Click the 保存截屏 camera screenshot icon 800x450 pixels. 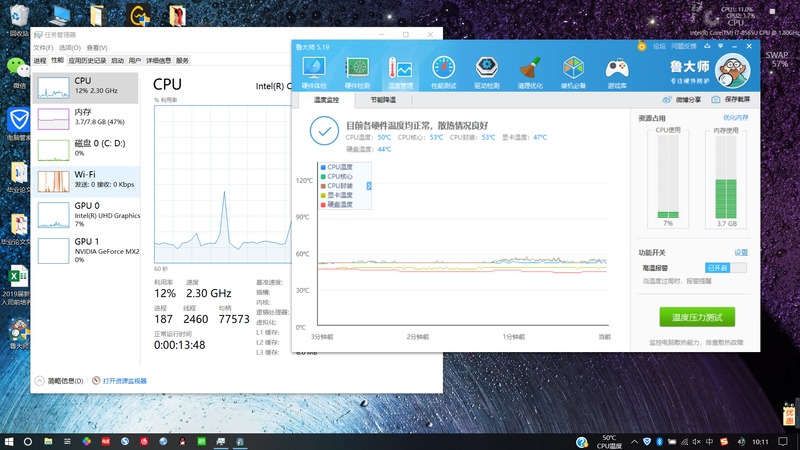click(716, 99)
